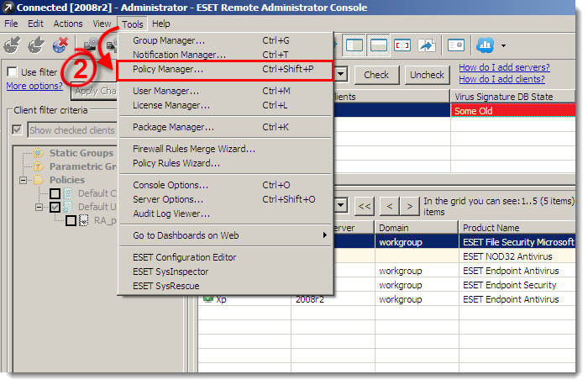Select Policy Manager from Tools menu
The image size is (588, 385).
[168, 69]
